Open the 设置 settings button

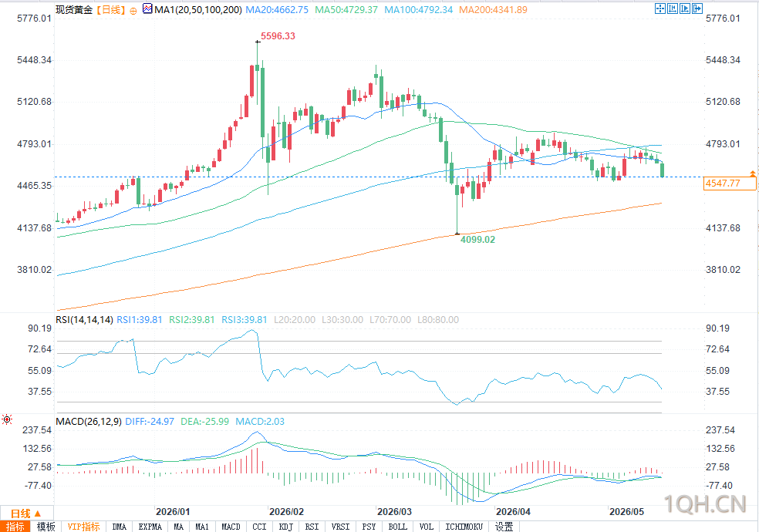[x=504, y=526]
